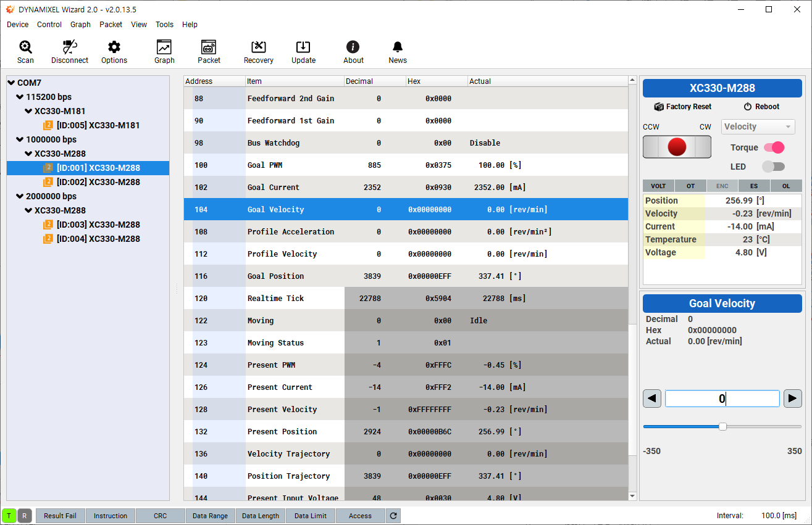Click the Data Length status button

261,516
